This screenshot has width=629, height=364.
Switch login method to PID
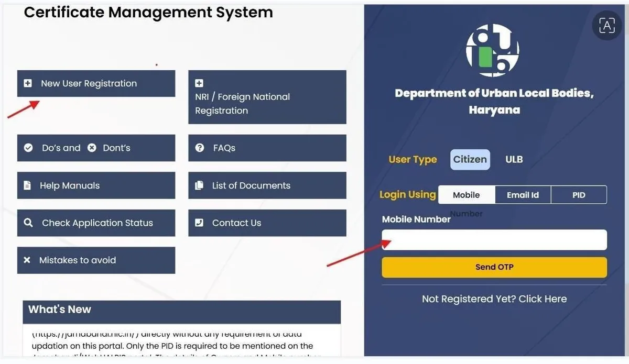579,194
